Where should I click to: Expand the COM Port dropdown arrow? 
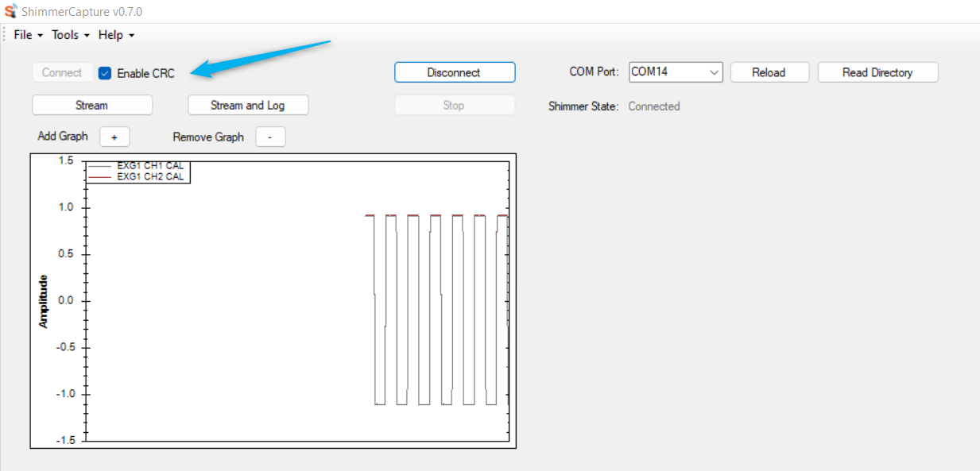click(714, 72)
